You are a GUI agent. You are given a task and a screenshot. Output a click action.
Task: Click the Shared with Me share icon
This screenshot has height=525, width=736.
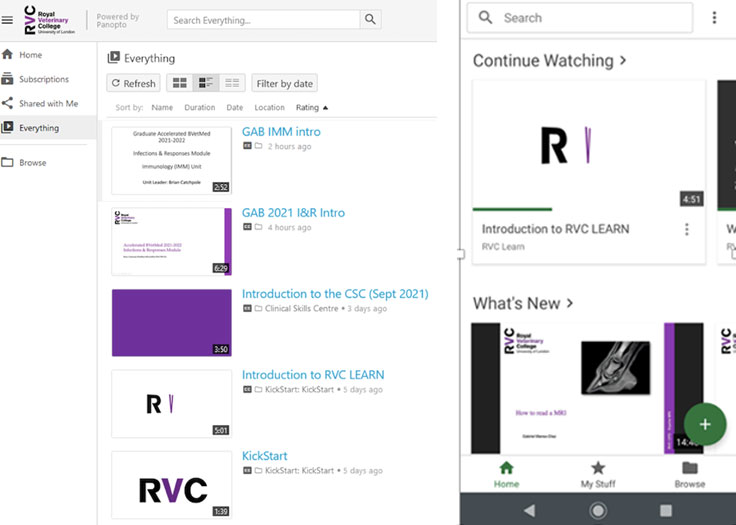point(7,103)
